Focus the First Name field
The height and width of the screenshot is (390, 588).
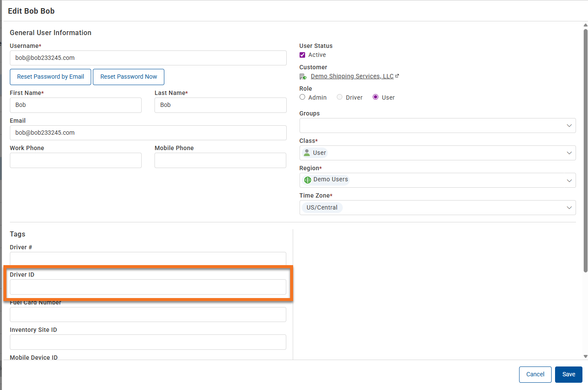coord(76,105)
